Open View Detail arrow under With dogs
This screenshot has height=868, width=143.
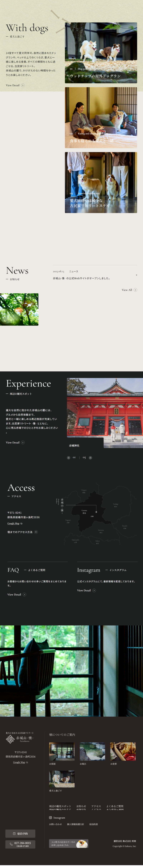pos(23,85)
